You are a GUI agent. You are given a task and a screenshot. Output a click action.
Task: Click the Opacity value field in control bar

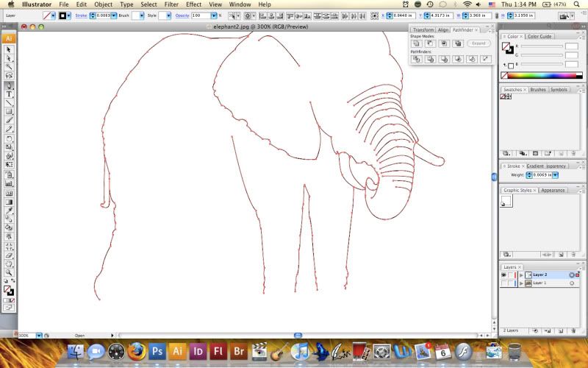[x=199, y=15]
